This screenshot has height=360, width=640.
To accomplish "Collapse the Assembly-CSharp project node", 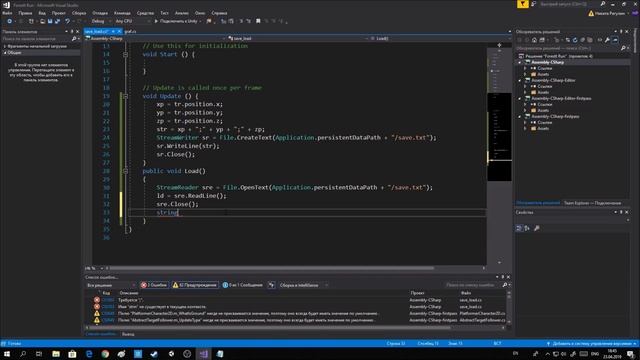I will pos(520,62).
